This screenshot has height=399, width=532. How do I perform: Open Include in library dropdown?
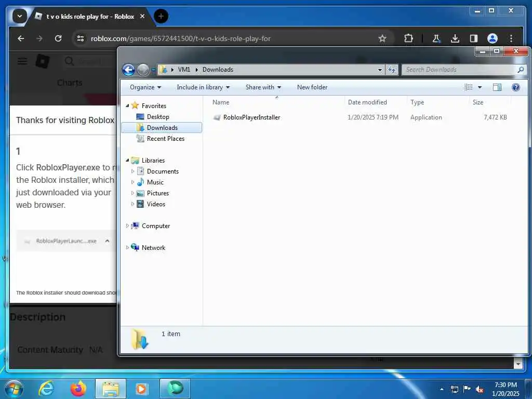pyautogui.click(x=203, y=87)
